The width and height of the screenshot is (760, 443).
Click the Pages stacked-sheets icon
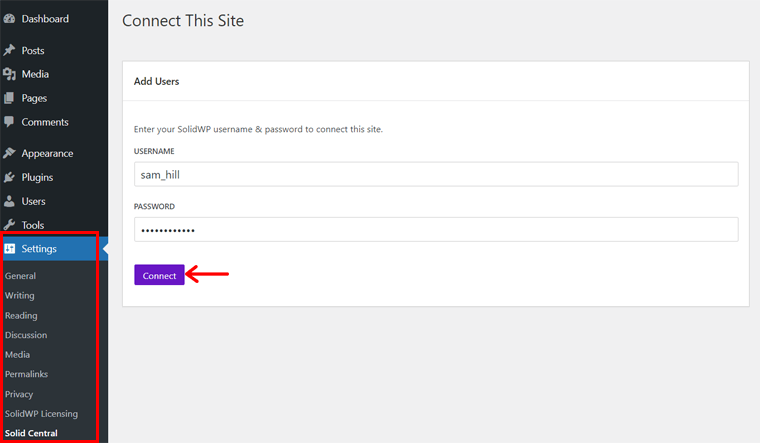click(x=9, y=98)
